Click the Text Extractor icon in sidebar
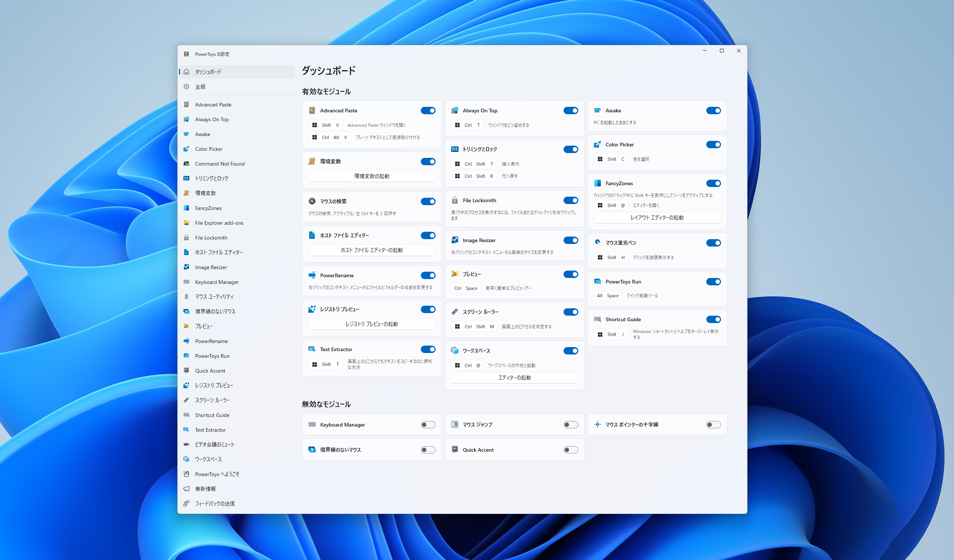This screenshot has height=560, width=954. (x=186, y=430)
